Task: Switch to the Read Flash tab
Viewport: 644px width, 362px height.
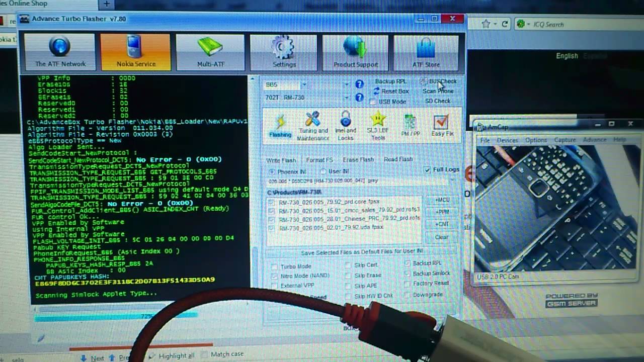Action: pyautogui.click(x=398, y=159)
